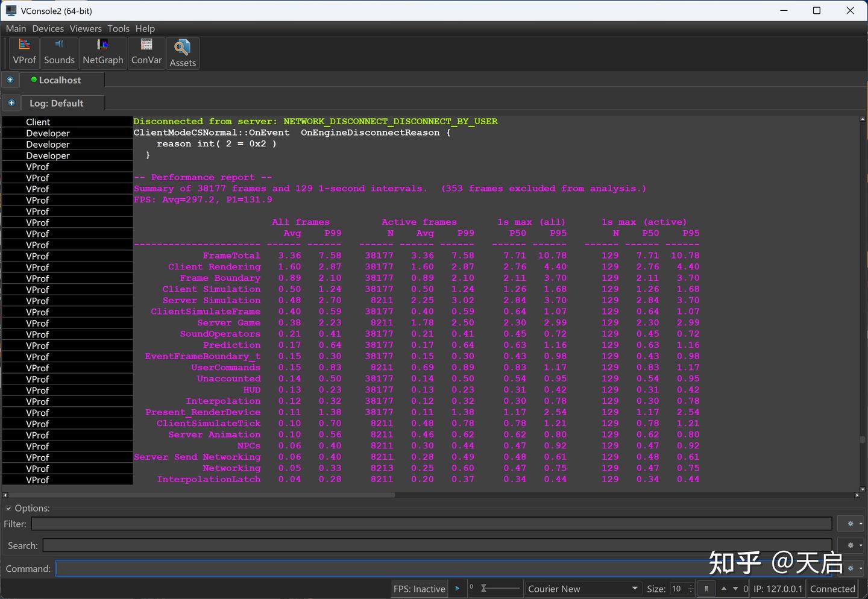The image size is (868, 599).
Task: Open the Devices menu
Action: (x=48, y=28)
